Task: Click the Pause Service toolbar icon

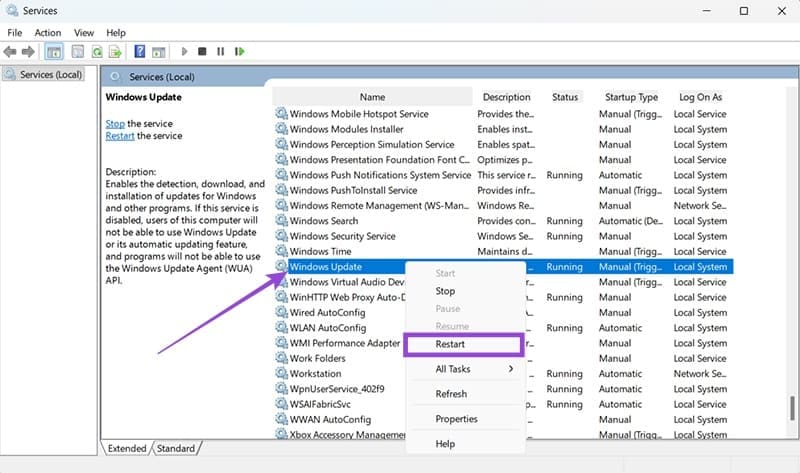Action: click(220, 51)
